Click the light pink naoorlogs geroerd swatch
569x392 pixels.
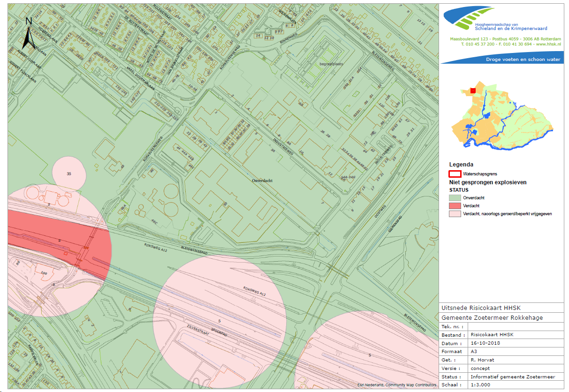(x=455, y=214)
